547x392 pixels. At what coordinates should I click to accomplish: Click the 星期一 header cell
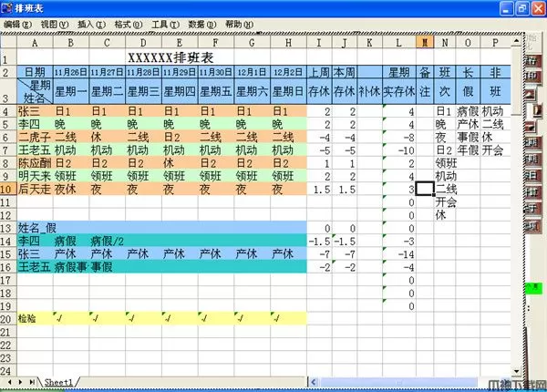[71, 91]
